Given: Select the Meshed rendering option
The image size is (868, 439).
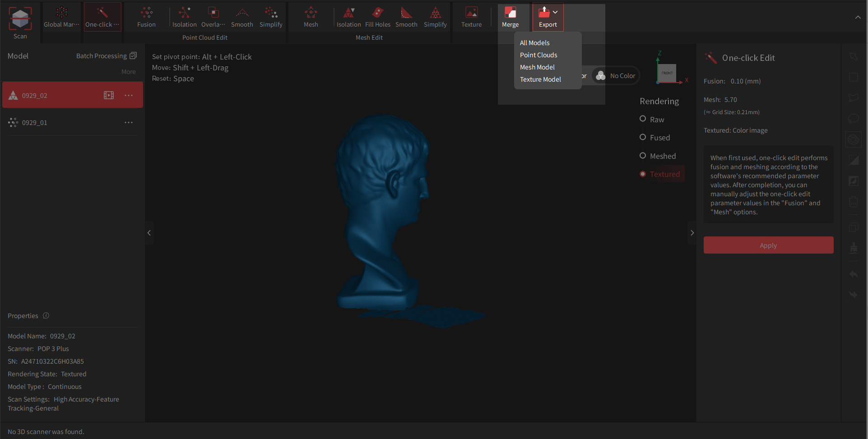Looking at the screenshot, I should (643, 156).
